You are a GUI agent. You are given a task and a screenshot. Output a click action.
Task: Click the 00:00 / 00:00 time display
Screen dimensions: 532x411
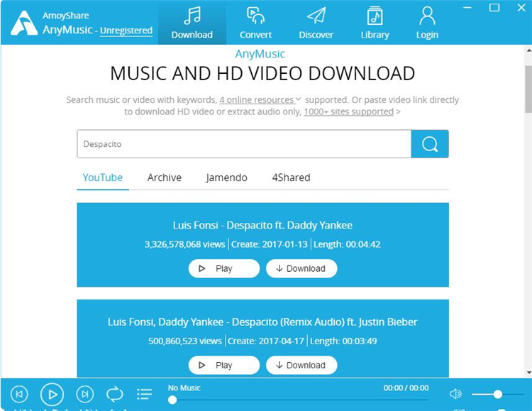coord(406,388)
